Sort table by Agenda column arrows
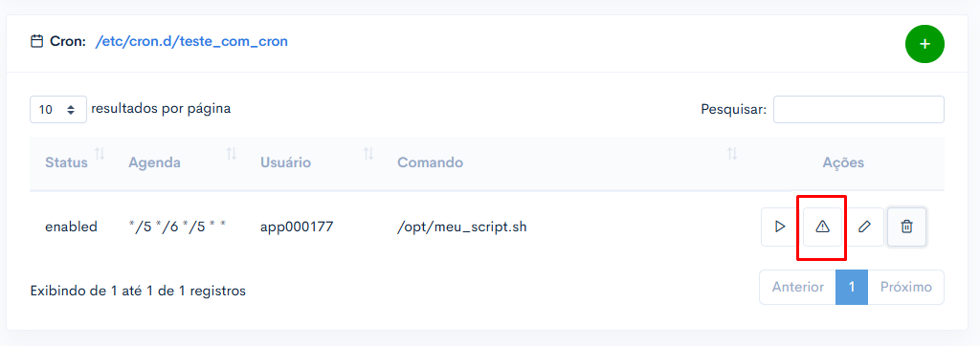The width and height of the screenshot is (980, 346). click(x=232, y=154)
